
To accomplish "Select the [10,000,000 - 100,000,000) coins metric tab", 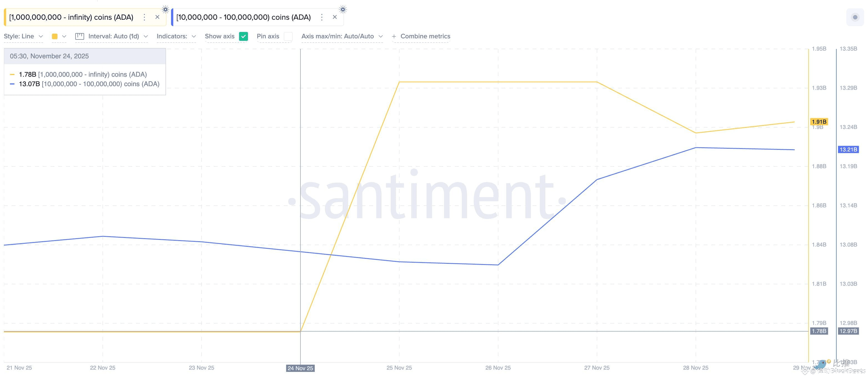I will [x=243, y=17].
